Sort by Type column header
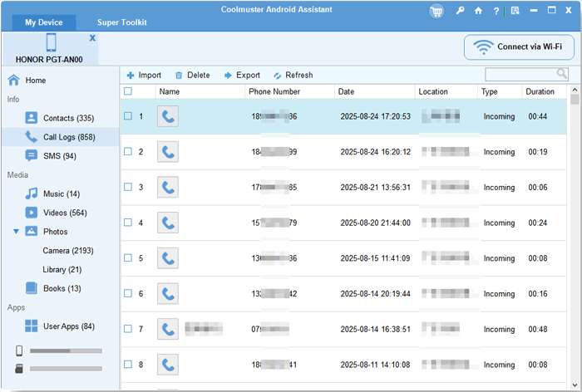Screen dimensions: 582x392 (500, 91)
